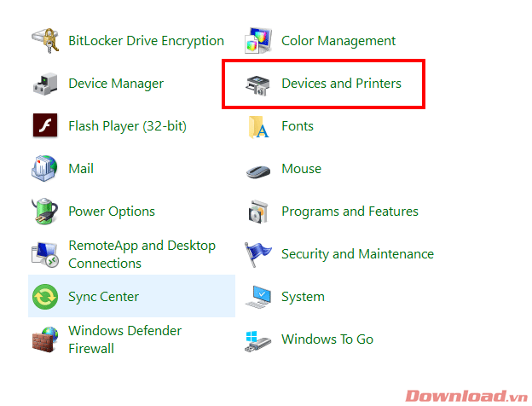The image size is (532, 406).
Task: Open the Power Options link
Action: coord(112,212)
